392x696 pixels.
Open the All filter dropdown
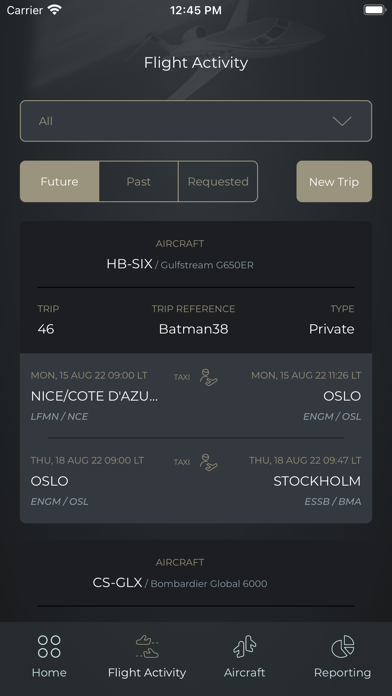click(196, 121)
